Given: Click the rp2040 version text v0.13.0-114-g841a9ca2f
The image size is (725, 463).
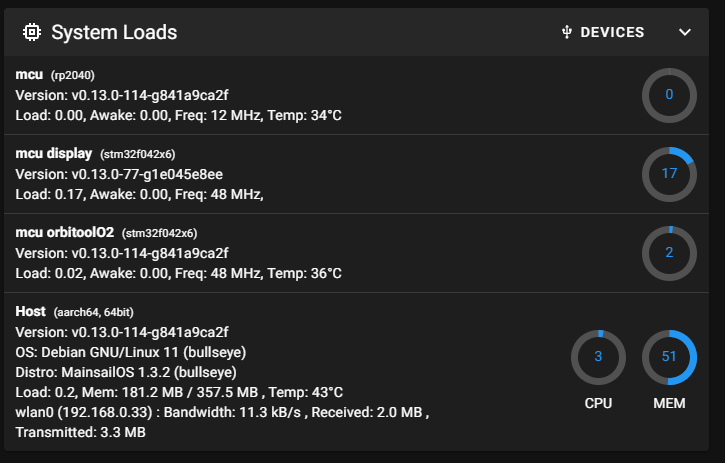Looking at the screenshot, I should [x=150, y=95].
